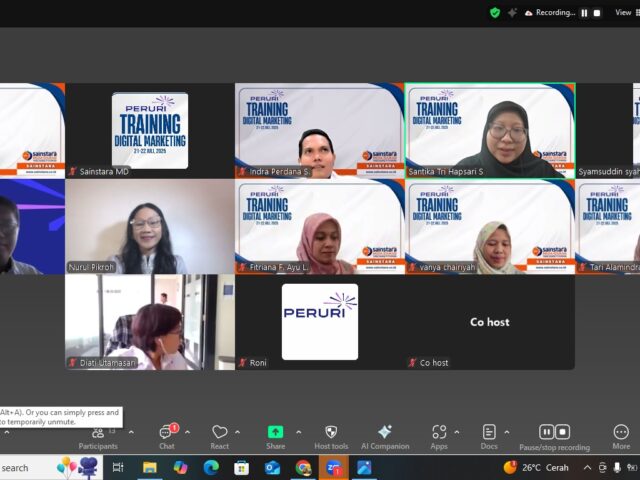Pause recording from the top bar
This screenshot has height=480, width=640.
[584, 13]
